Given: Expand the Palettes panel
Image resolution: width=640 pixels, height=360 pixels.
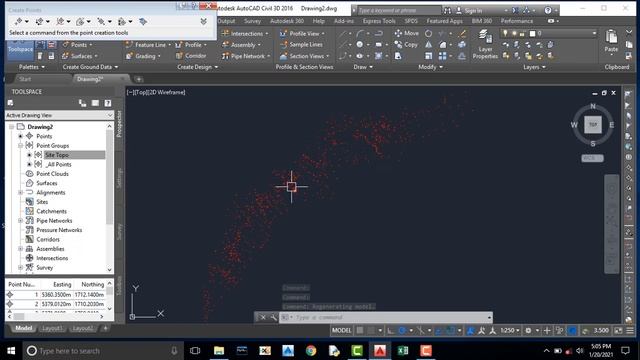Looking at the screenshot, I should click(32, 67).
